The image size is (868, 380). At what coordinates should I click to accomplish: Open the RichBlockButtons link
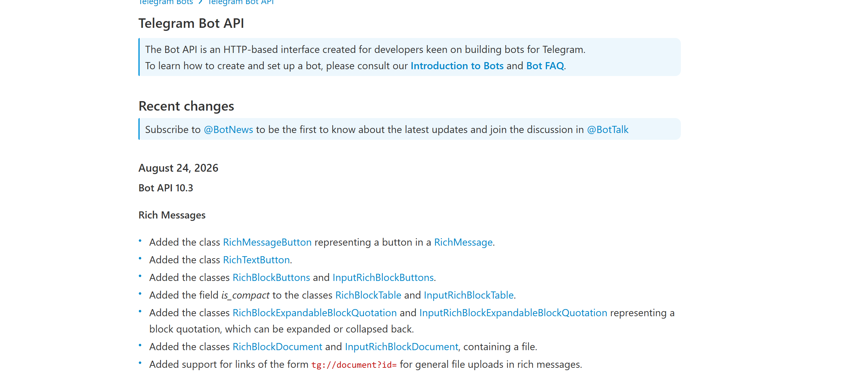coord(271,278)
